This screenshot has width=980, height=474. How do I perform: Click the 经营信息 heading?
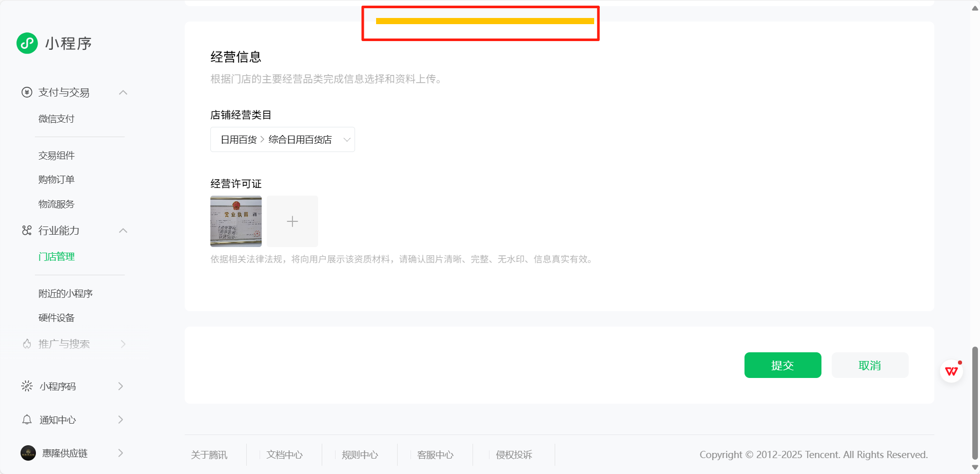(x=236, y=57)
